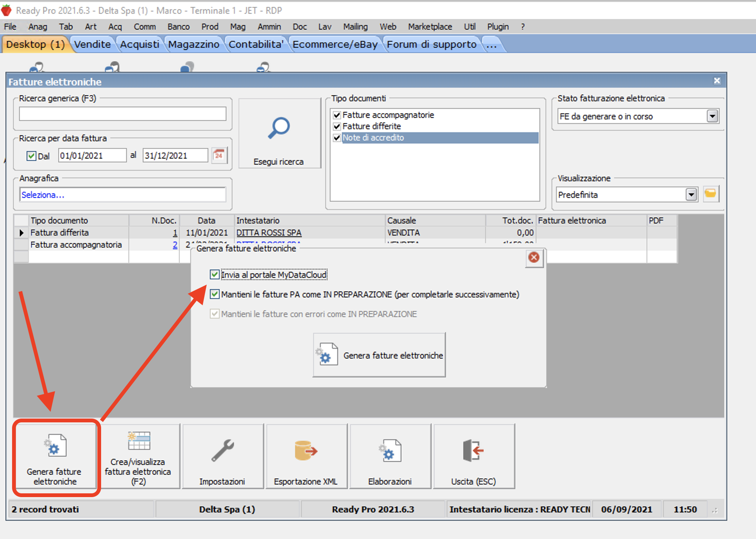Switch to the Magazzino tab

pos(194,44)
